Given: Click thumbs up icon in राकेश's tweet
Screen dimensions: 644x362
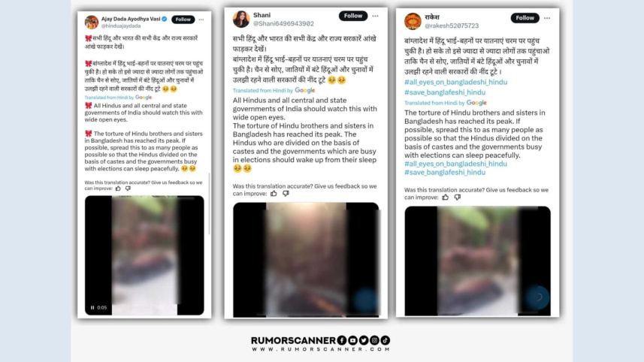Looking at the screenshot, I should (x=446, y=198).
